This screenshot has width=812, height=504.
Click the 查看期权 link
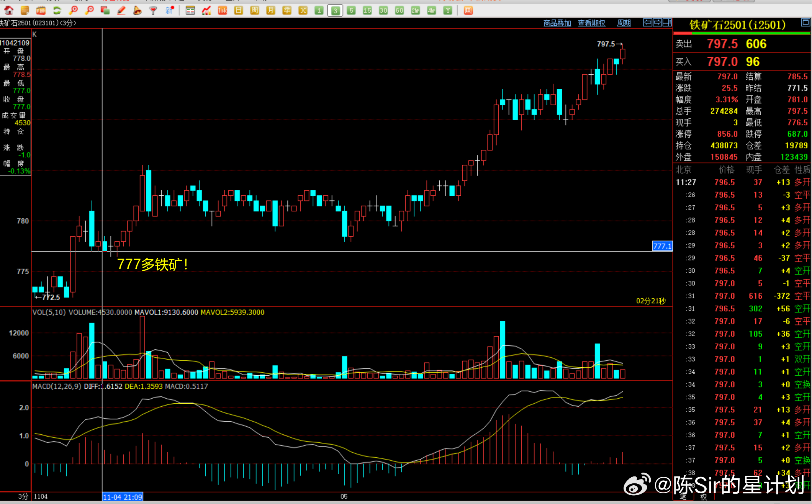pyautogui.click(x=592, y=23)
